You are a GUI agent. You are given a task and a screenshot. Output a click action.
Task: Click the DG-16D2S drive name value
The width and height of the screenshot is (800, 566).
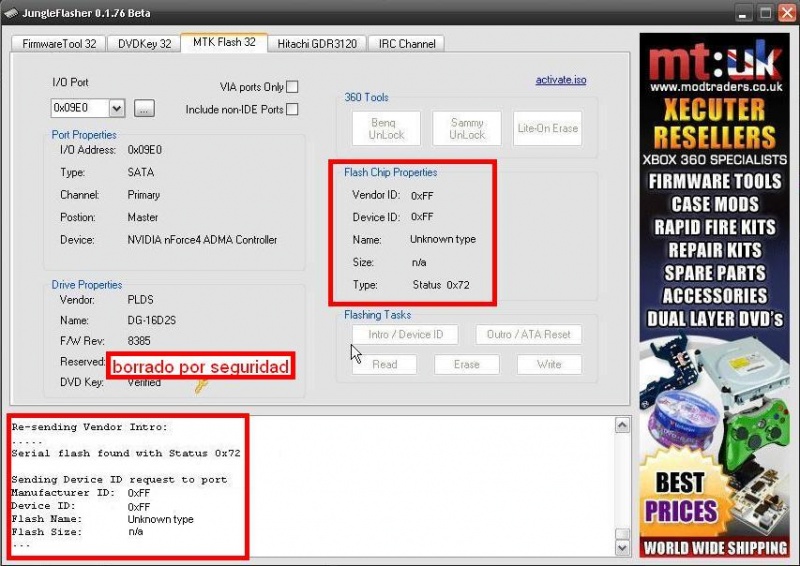pyautogui.click(x=152, y=321)
